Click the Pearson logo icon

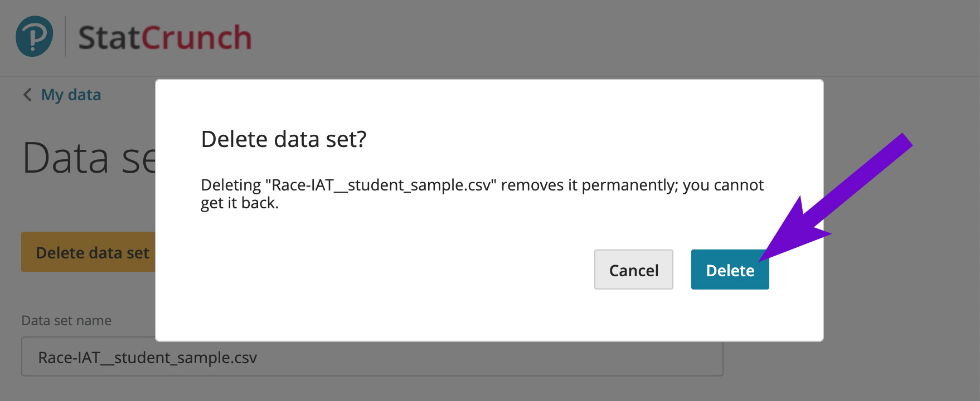point(35,36)
